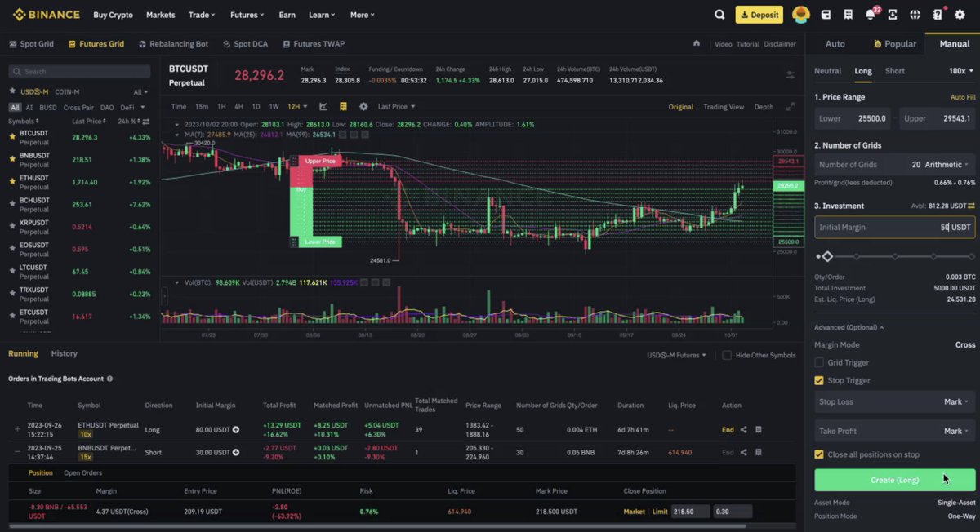Toggle BNBUSDT favorite star

click(12, 159)
